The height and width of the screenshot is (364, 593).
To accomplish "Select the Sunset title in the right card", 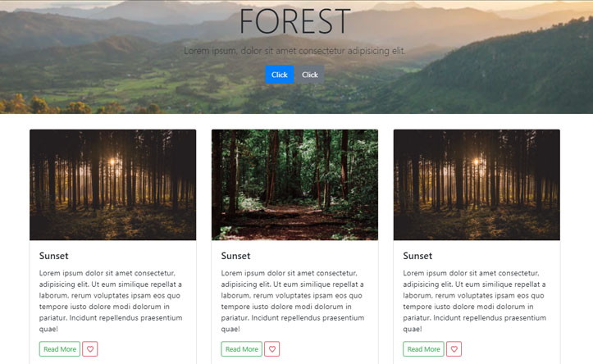I will coord(418,256).
